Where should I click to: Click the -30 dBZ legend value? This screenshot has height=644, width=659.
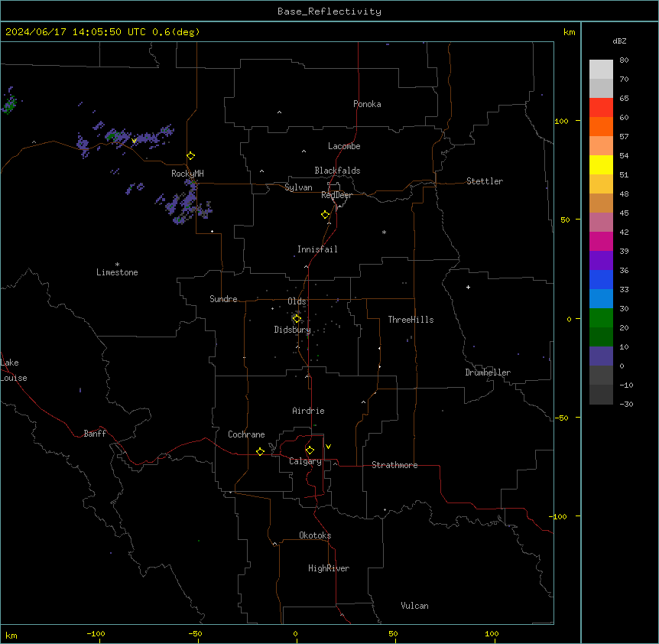[x=626, y=404]
